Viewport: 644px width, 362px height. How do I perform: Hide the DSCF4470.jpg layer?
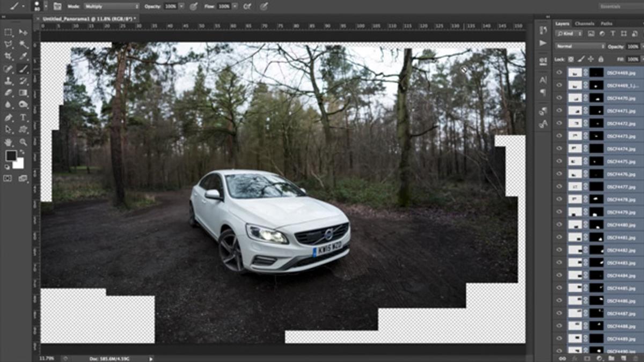point(560,98)
